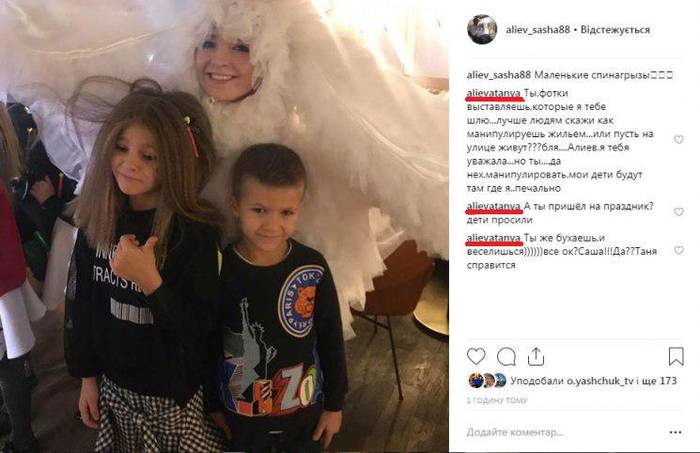
Task: Focus the Додайте коментар input field
Action: [562, 432]
